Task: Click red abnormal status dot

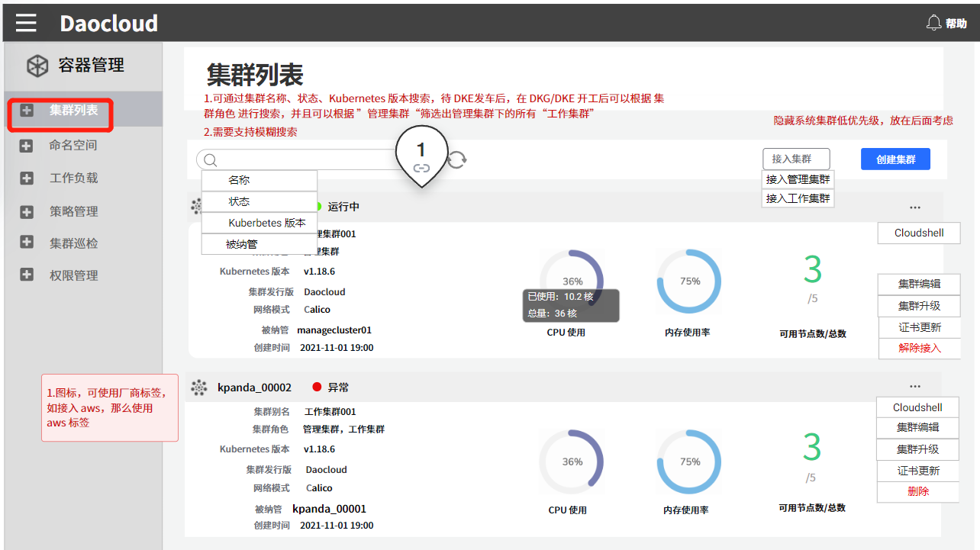Action: click(317, 388)
